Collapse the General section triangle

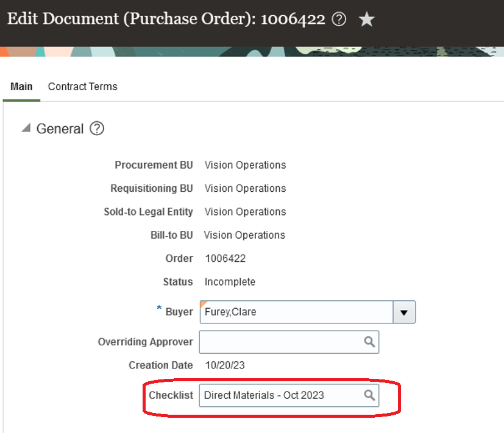pyautogui.click(x=26, y=128)
